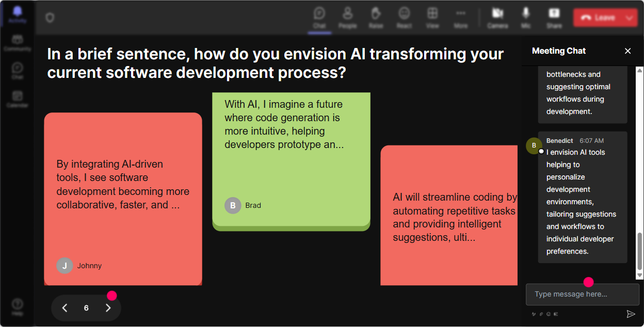Click the 6:07 AM message timestamp
This screenshot has width=644, height=327.
tap(591, 140)
